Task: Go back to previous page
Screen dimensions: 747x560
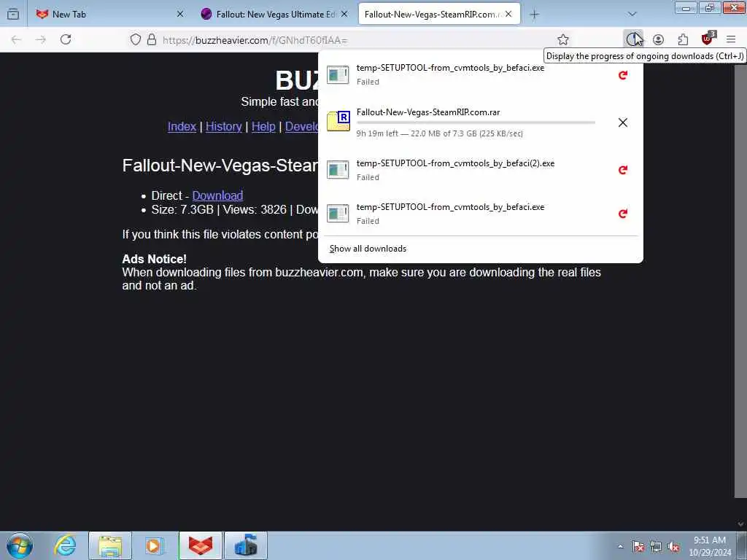Action: click(16, 39)
